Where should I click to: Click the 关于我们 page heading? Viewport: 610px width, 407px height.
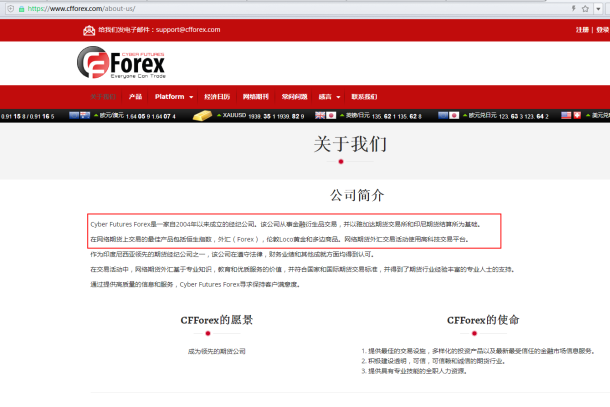click(x=350, y=144)
